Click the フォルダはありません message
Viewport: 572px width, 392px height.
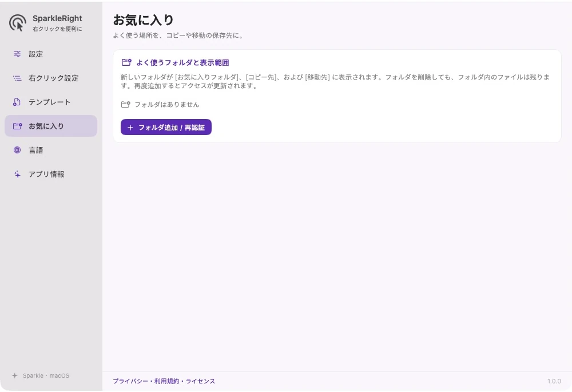point(166,104)
